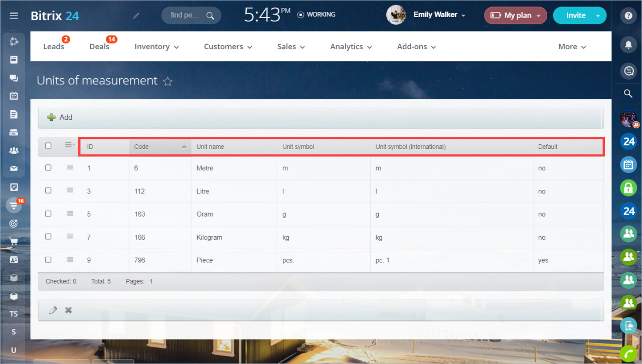Expand the Inventory menu
642x364 pixels.
pos(156,47)
